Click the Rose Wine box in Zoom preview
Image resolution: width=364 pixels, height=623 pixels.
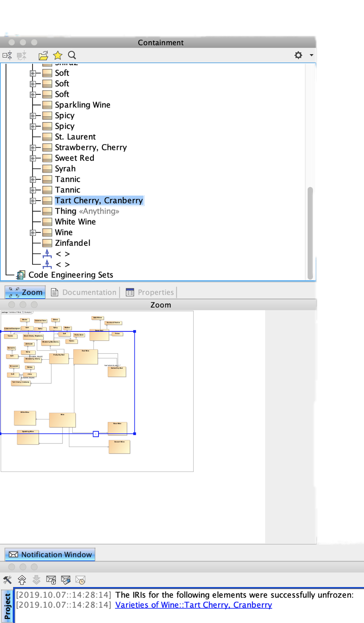tap(117, 428)
